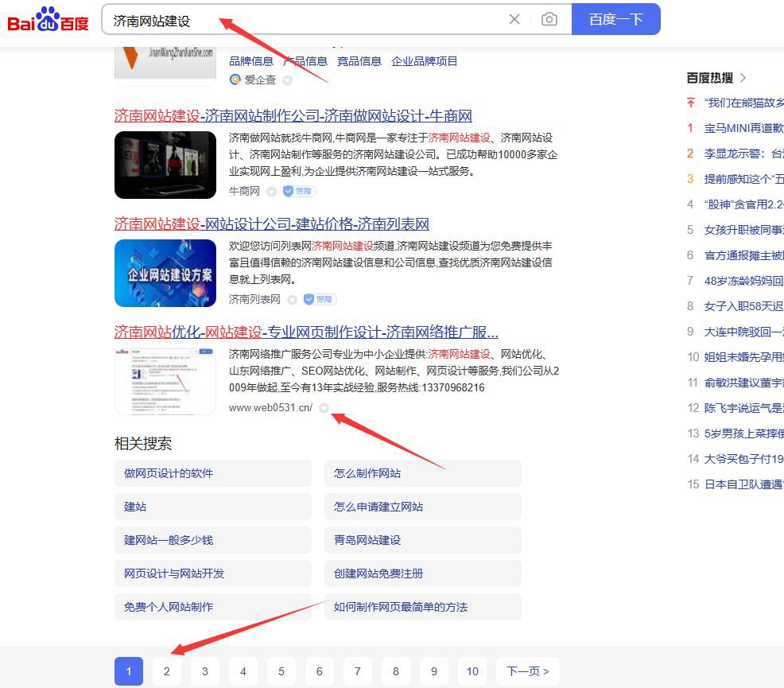Go to results page 4
The width and height of the screenshot is (784, 688).
tap(243, 671)
